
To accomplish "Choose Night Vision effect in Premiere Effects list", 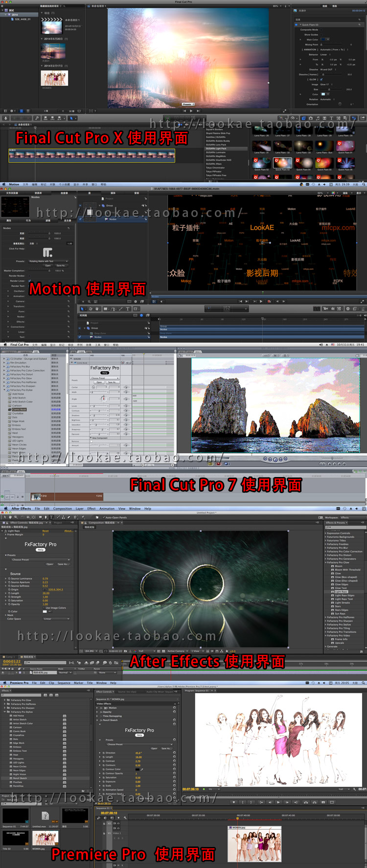I will 20,774.
